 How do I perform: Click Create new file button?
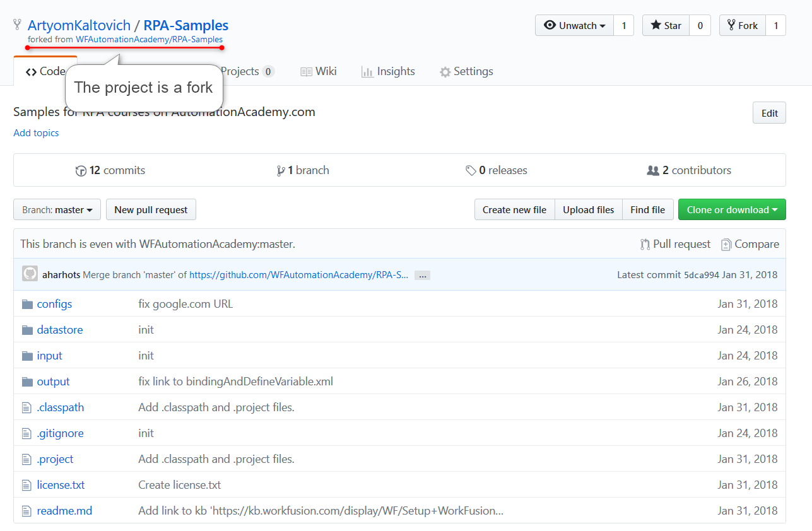[x=515, y=210]
